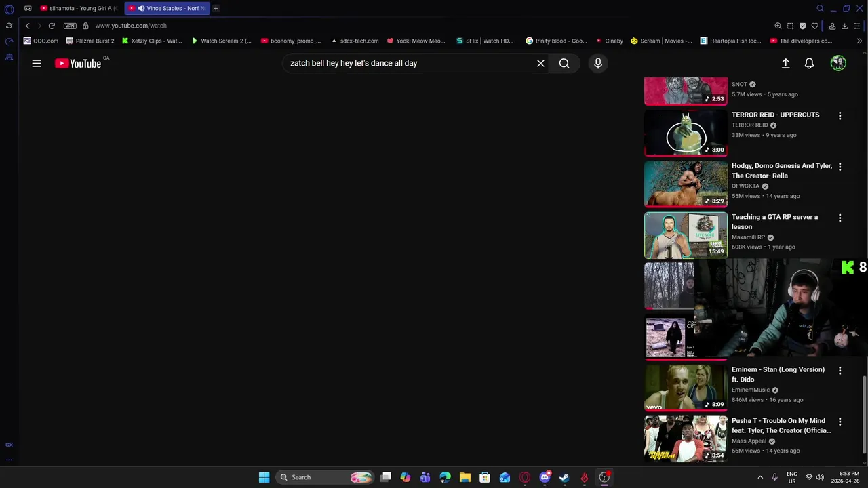This screenshot has height=488, width=868.
Task: Search tabs with the title bar magnifier
Action: tap(820, 8)
